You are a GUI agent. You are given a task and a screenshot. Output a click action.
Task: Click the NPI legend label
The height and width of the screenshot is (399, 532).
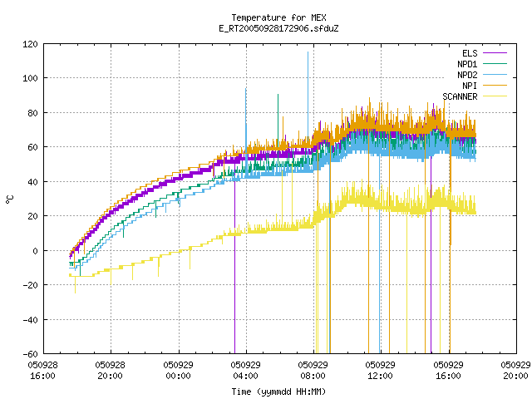point(470,86)
